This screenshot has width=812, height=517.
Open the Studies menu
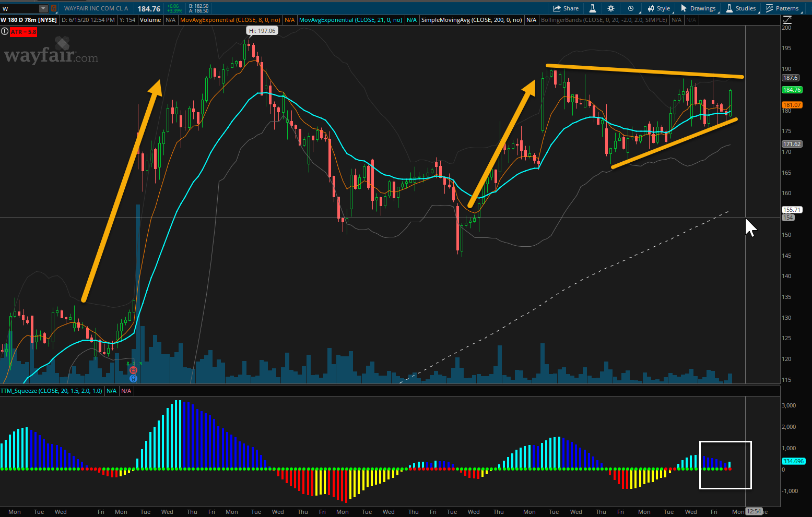[x=741, y=8]
